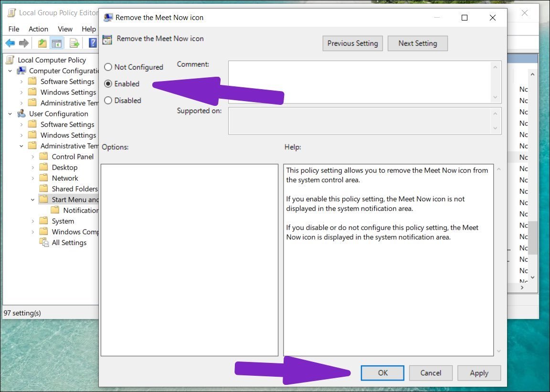Click the Windows Components folder icon

click(44, 232)
